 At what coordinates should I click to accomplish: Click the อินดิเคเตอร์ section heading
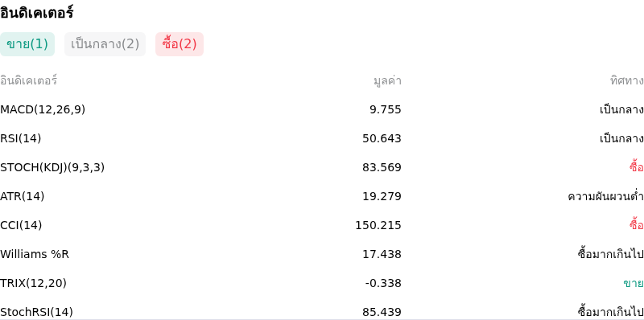point(36,12)
